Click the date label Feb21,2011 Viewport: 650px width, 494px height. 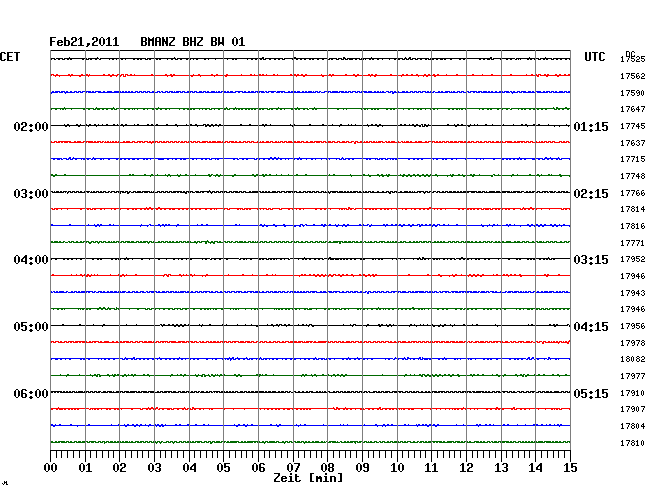pos(84,42)
